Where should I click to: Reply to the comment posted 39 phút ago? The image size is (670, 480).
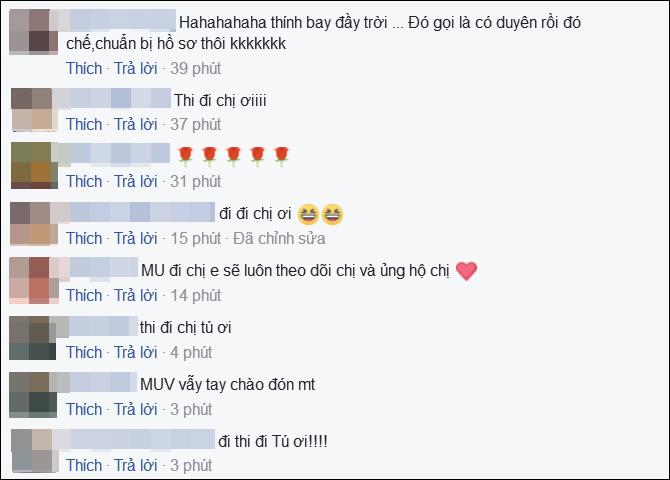(x=135, y=68)
